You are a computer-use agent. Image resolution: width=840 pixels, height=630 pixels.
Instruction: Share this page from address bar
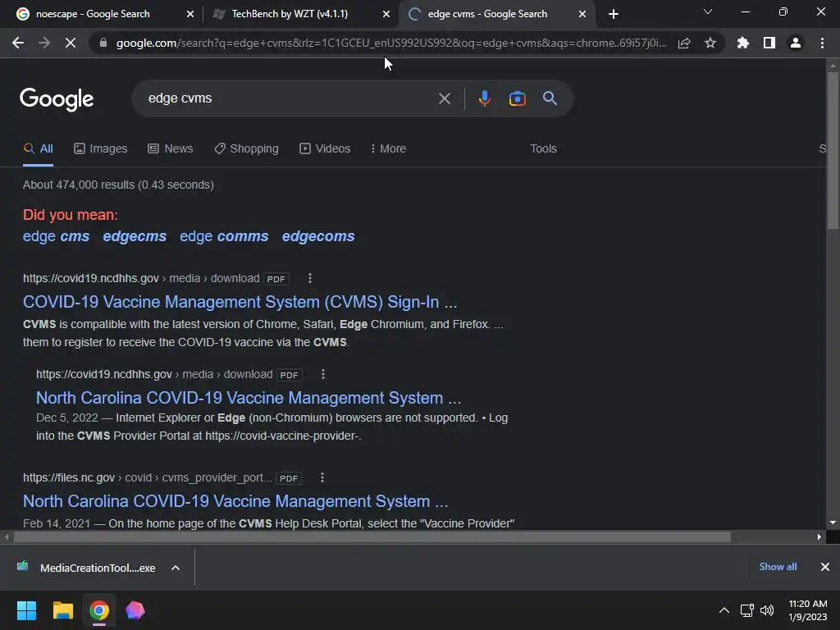pyautogui.click(x=684, y=43)
